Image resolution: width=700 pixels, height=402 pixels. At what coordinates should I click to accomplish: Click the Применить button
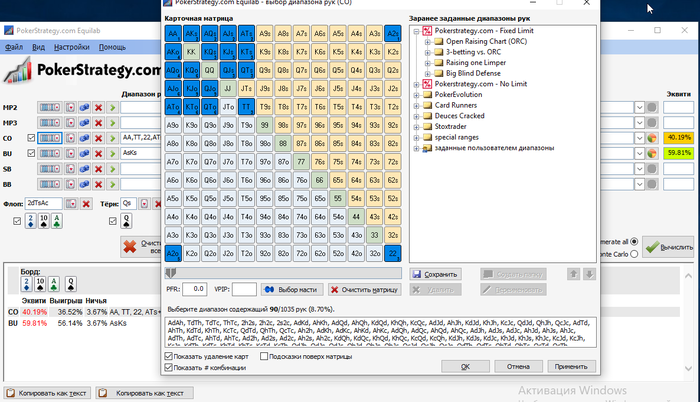[571, 366]
